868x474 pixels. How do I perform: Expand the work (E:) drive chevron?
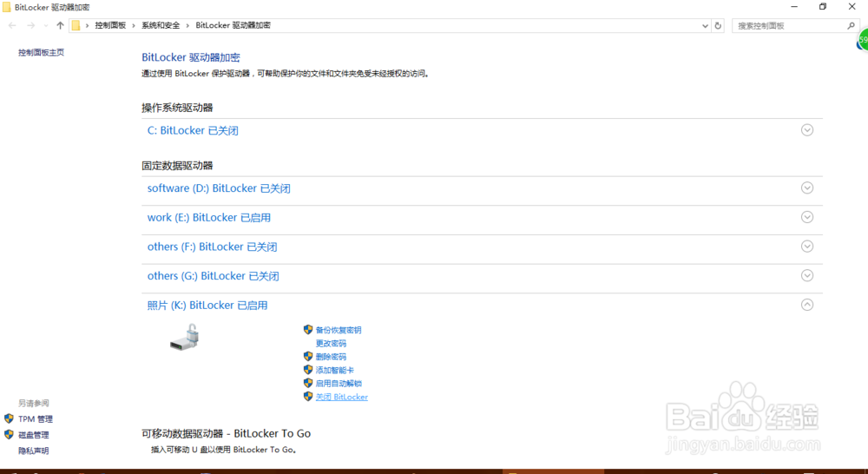pos(807,217)
